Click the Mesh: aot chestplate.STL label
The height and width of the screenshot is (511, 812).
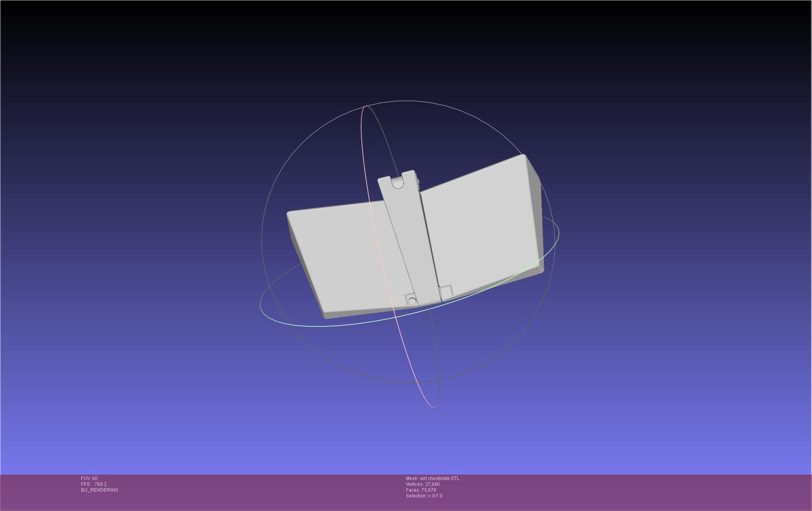click(432, 478)
